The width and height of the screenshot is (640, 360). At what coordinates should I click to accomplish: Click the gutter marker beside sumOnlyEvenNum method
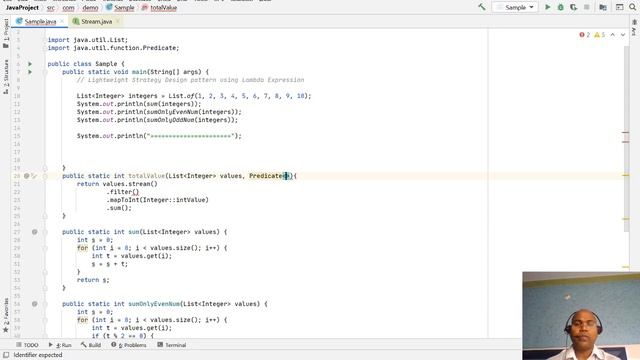(35, 304)
